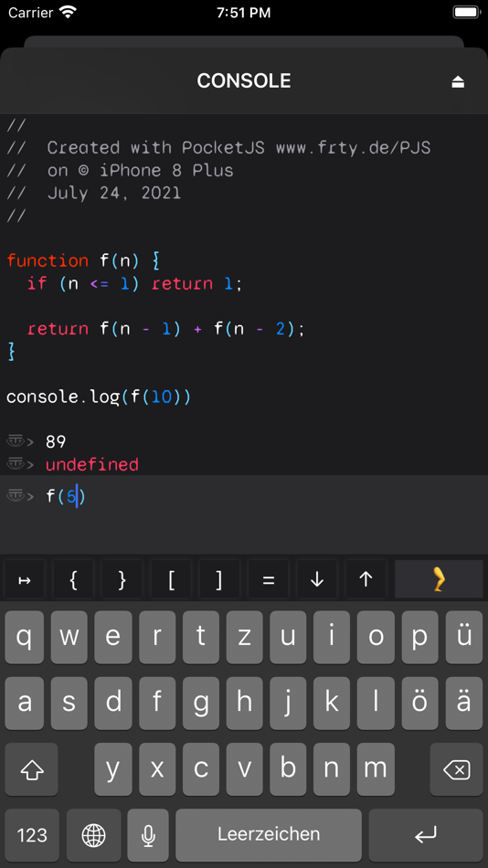Tap the t key
This screenshot has width=488, height=868.
(x=200, y=638)
